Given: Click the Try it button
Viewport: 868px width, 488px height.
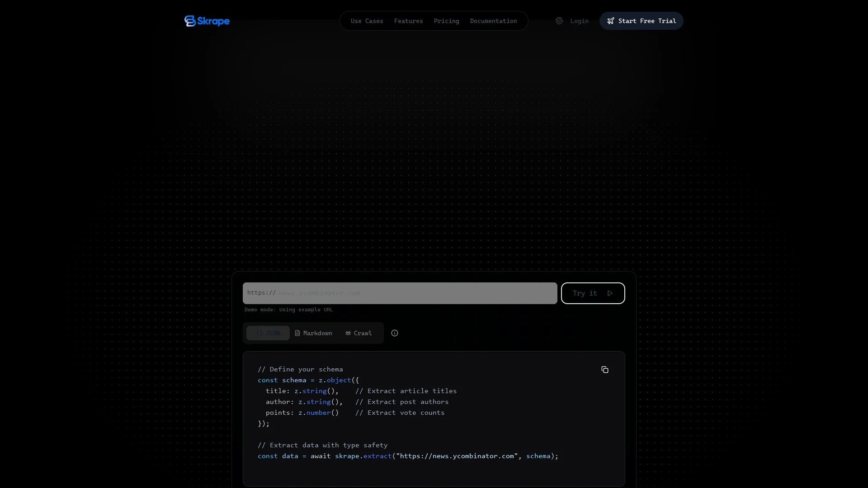Looking at the screenshot, I should (593, 293).
